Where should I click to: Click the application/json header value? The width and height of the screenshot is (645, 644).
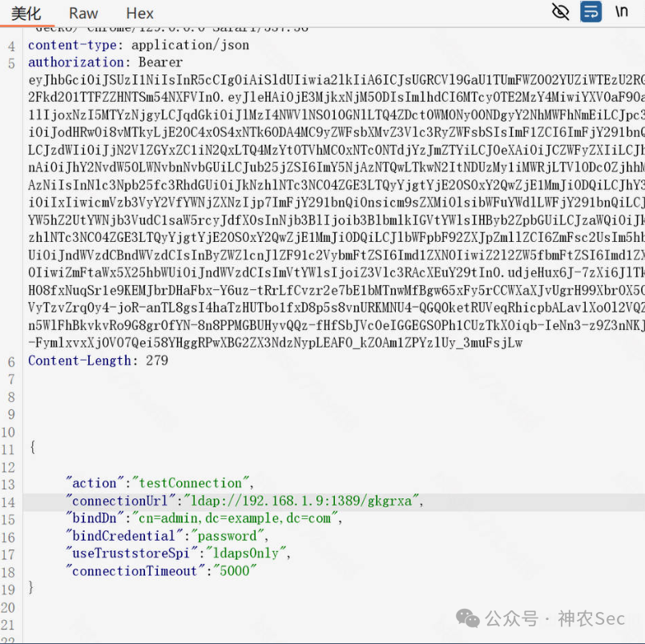coord(190,45)
